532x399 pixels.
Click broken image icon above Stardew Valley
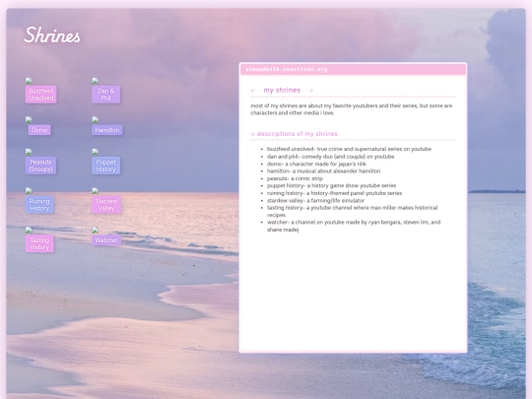[x=95, y=191]
